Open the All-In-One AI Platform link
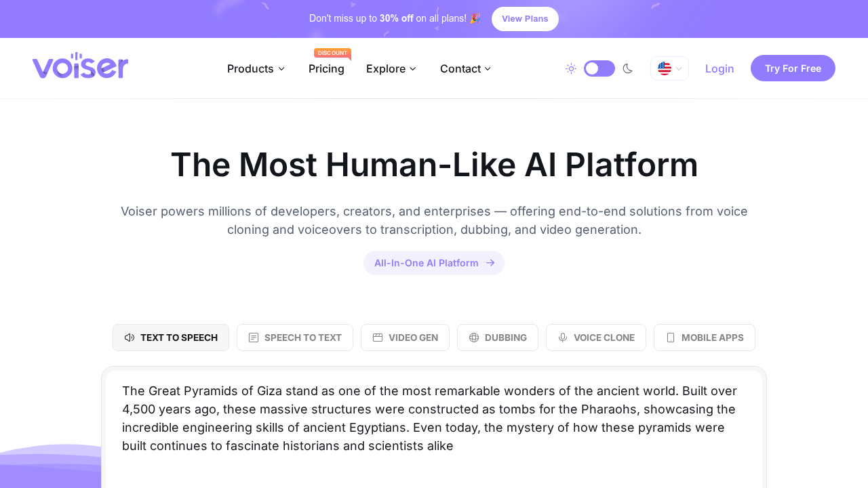Viewport: 868px width, 488px height. [433, 263]
